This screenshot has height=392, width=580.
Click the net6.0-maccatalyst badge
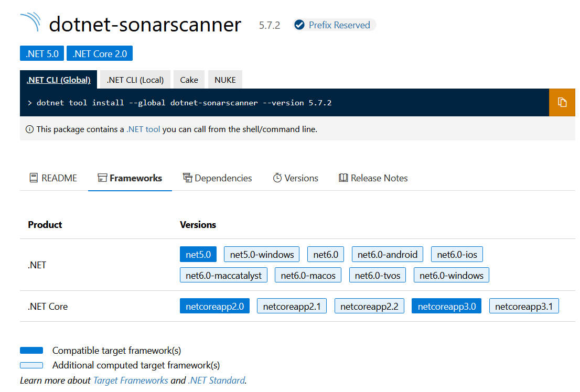[223, 275]
